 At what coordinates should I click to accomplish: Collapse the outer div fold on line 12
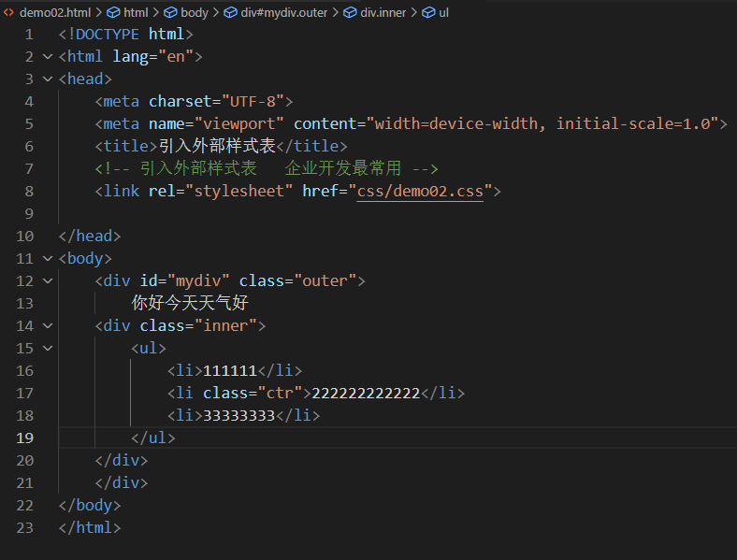tap(48, 281)
